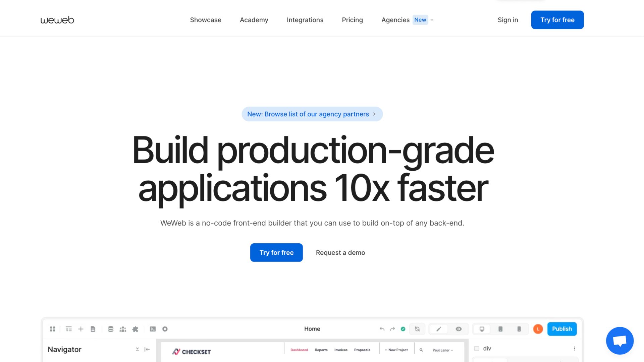
Task: Go to the Pricing page
Action: pos(352,20)
